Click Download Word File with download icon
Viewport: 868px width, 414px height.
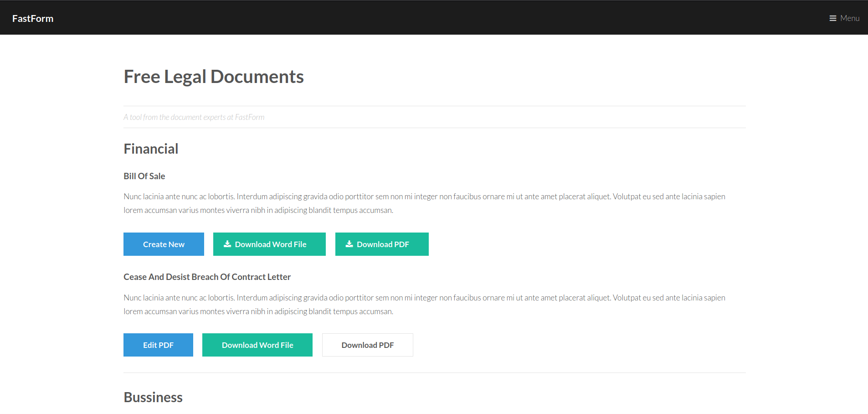click(x=269, y=244)
